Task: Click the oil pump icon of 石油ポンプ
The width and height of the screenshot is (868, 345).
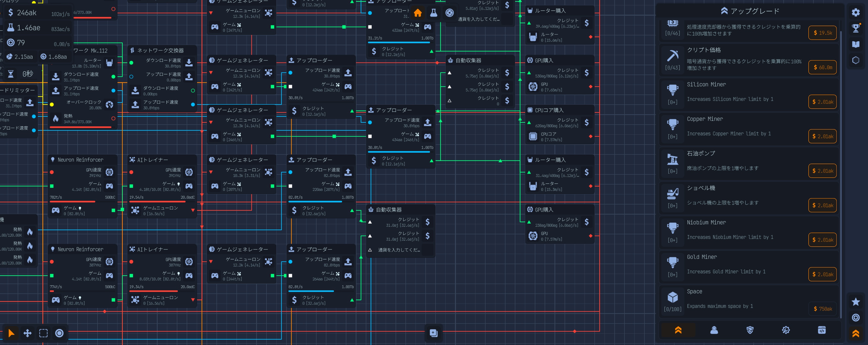Action: tap(672, 159)
